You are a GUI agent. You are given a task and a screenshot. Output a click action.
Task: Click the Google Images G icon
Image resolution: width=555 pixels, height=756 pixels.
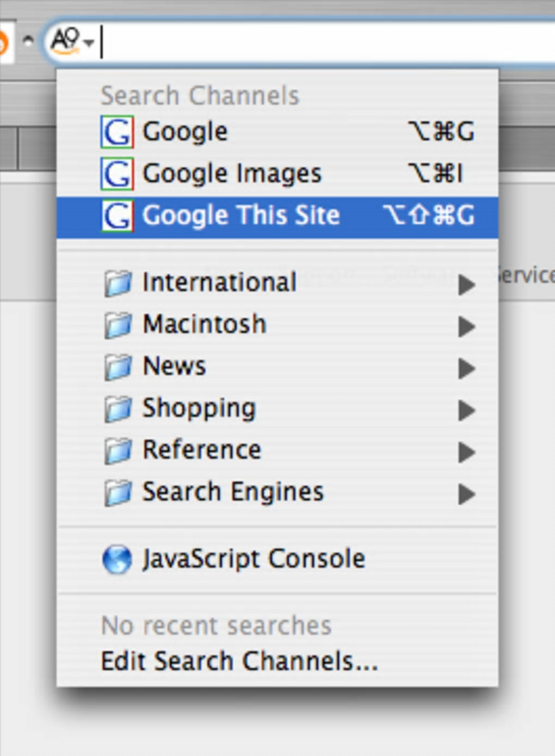click(x=116, y=174)
